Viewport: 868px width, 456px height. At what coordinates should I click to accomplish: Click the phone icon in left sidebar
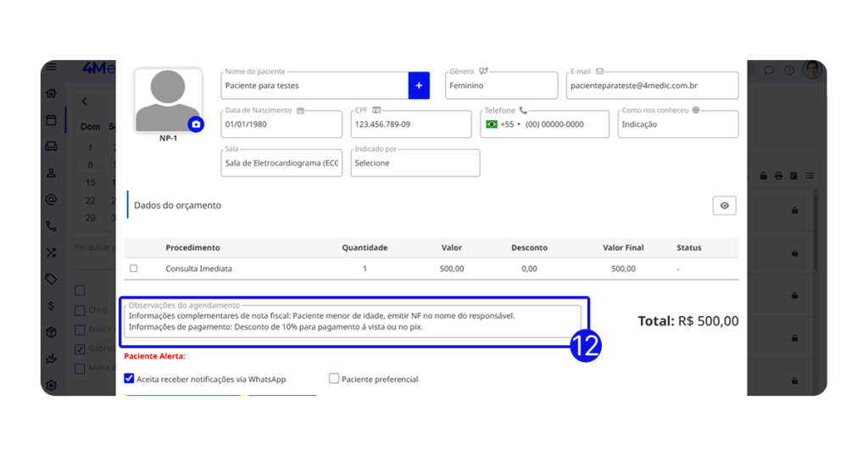[52, 226]
